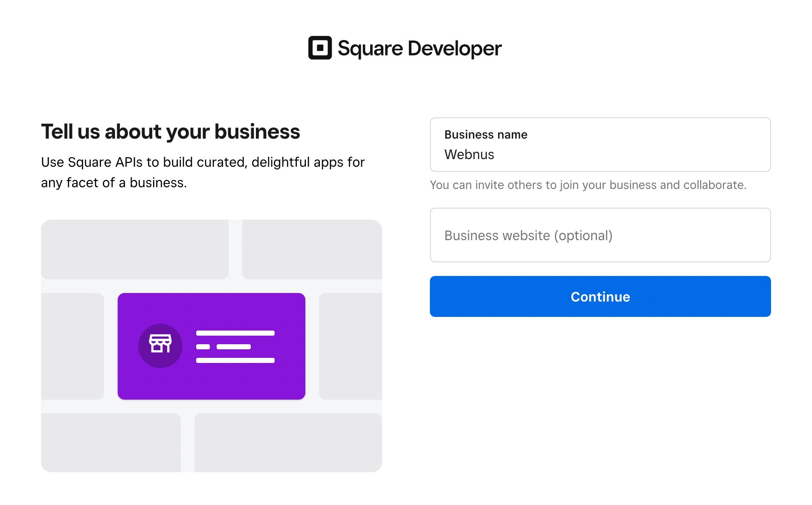Click the top white line in purple card
This screenshot has width=812, height=505.
(235, 333)
